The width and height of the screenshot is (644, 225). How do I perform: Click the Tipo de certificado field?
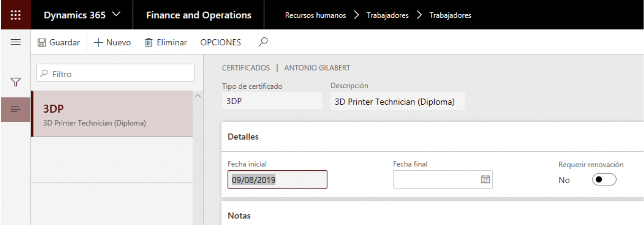272,100
